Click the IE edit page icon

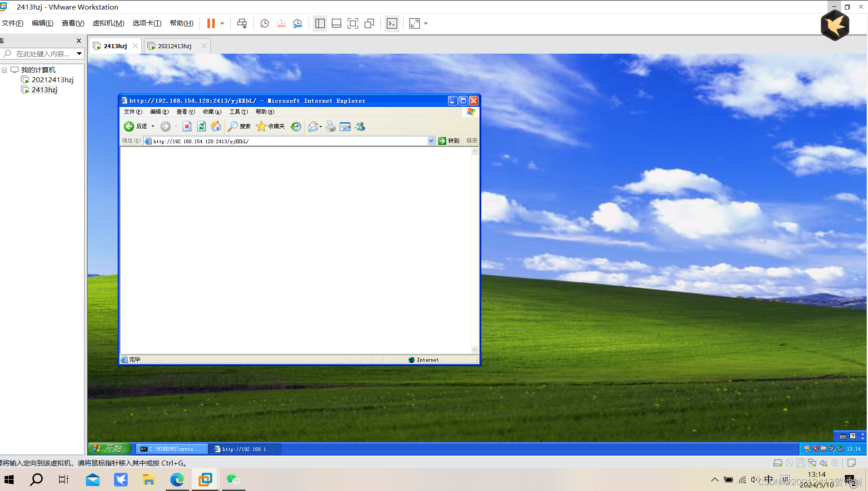point(345,126)
